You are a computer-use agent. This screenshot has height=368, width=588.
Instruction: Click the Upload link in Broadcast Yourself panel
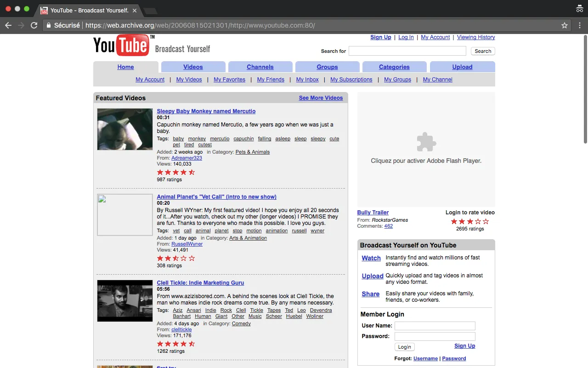(373, 276)
